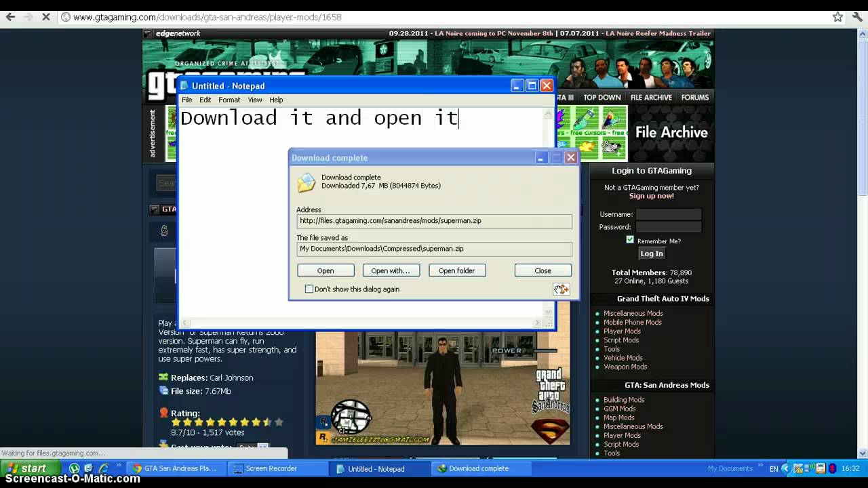Open GGM Mods link

click(x=620, y=409)
